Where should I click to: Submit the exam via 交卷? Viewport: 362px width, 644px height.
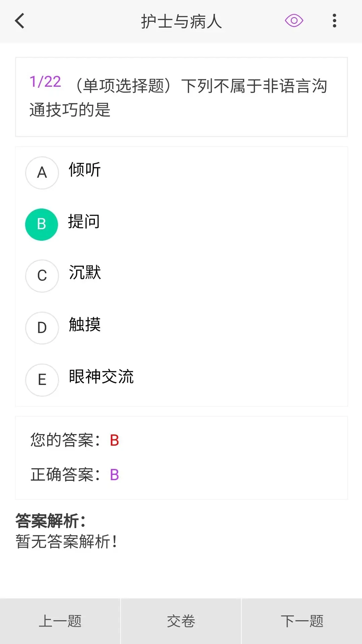coord(181,621)
